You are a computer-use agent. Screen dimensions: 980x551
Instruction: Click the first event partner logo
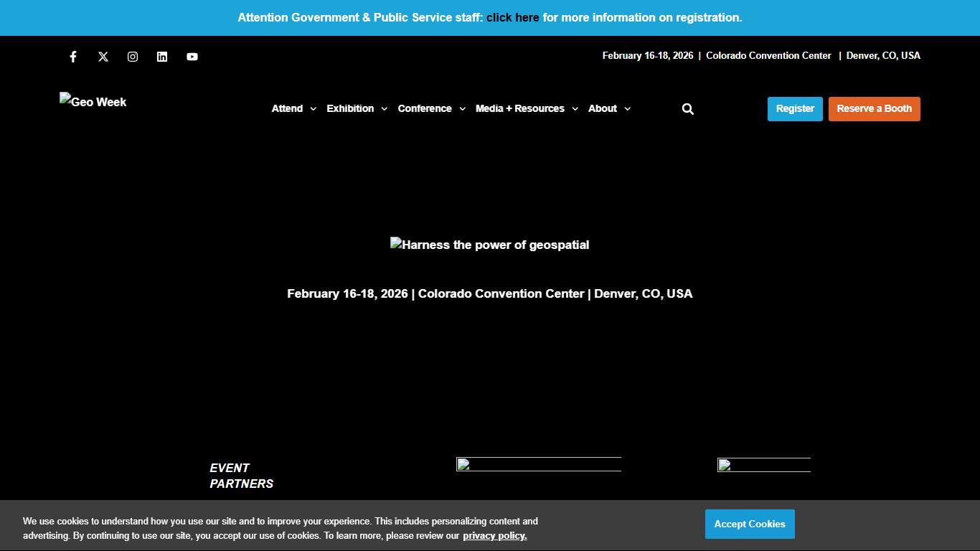point(538,464)
